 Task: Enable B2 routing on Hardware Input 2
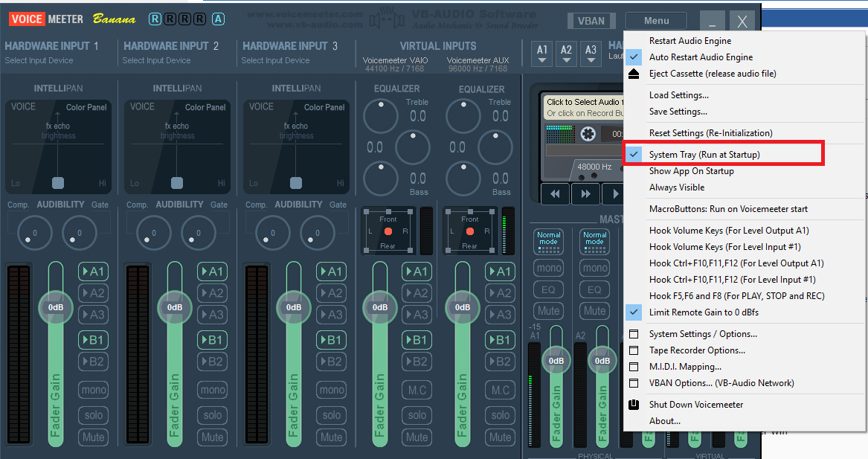213,362
